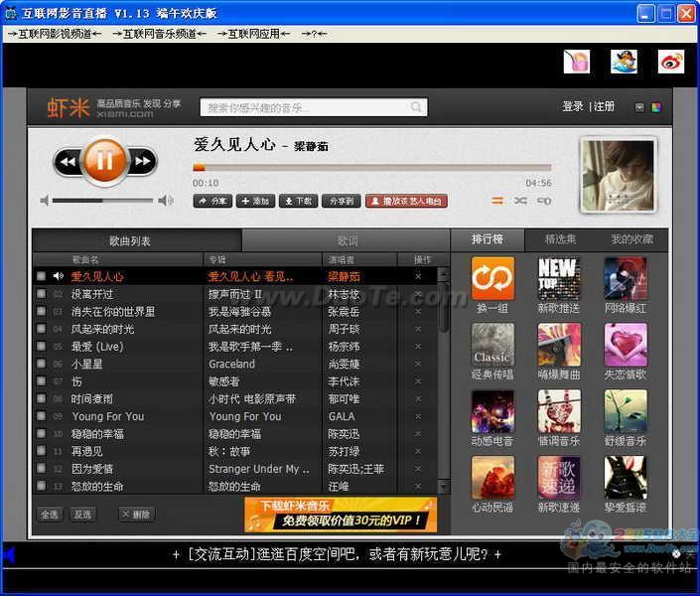The width and height of the screenshot is (700, 596).
Task: Click the red artist radio button
Action: pos(406,201)
